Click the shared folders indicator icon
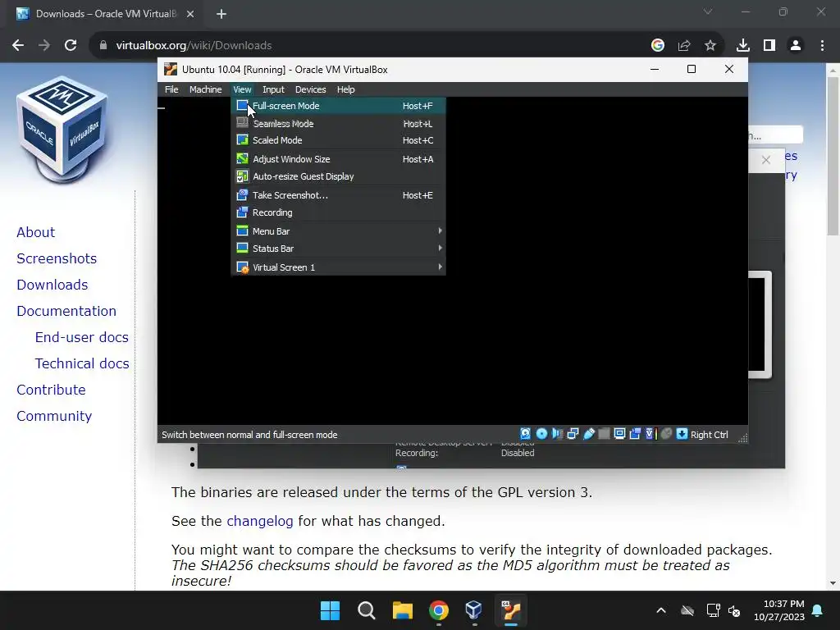This screenshot has height=630, width=840. pyautogui.click(x=604, y=434)
